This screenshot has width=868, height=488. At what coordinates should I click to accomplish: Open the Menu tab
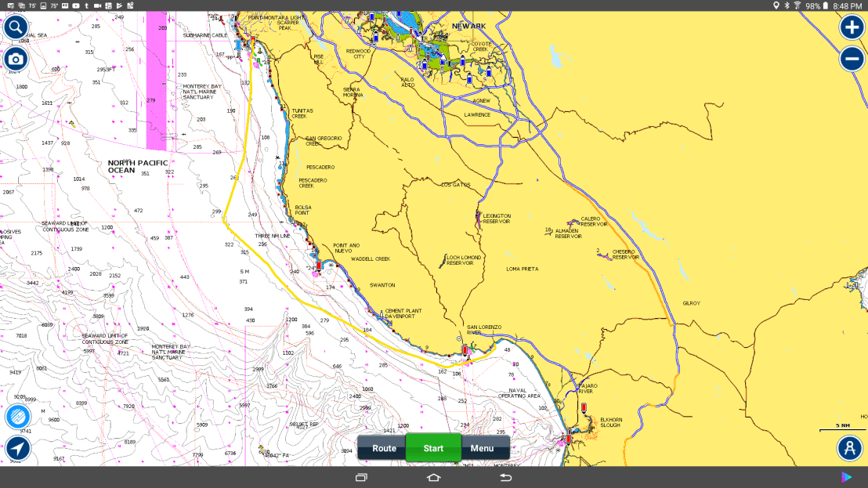483,448
